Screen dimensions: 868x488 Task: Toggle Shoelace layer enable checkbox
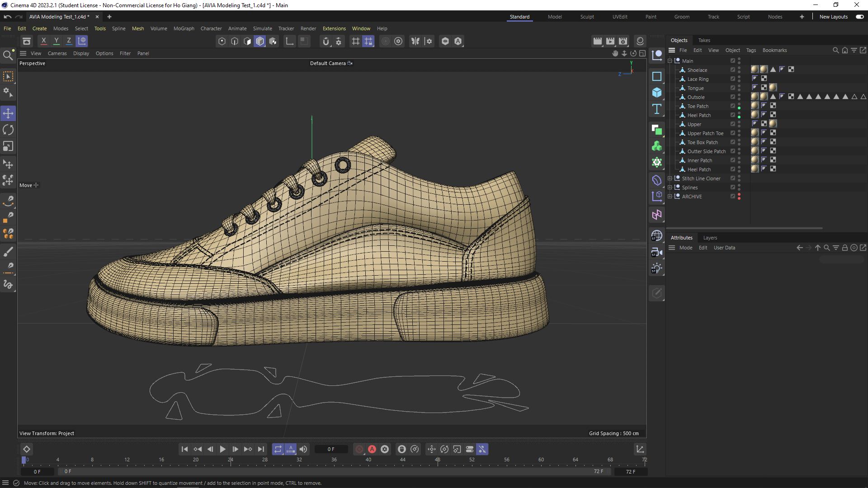pyautogui.click(x=733, y=70)
